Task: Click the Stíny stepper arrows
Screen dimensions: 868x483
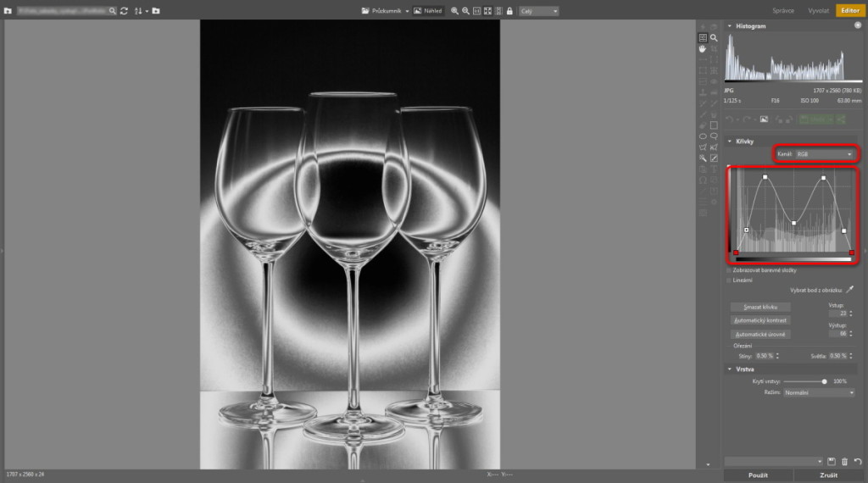Action: coord(778,356)
